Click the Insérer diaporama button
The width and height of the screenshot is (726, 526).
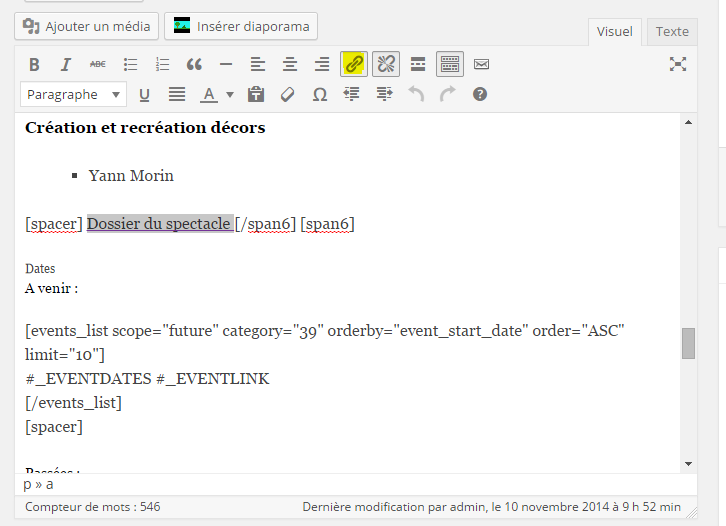(241, 26)
